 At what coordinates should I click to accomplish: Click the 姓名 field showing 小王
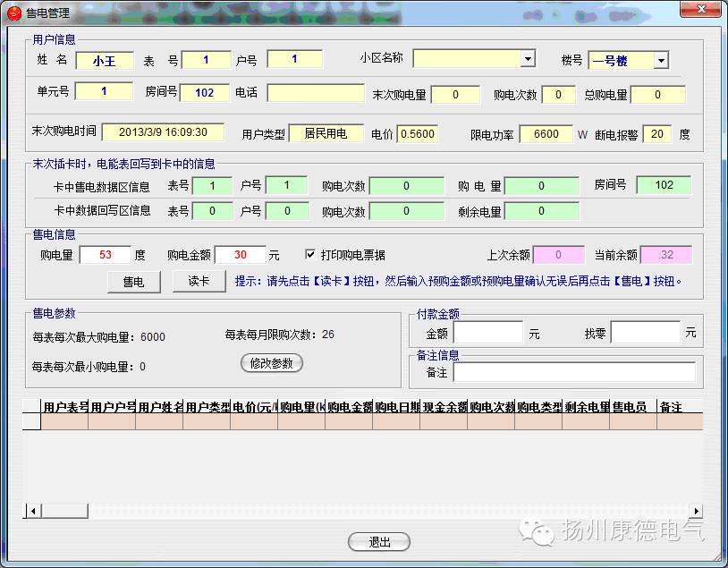[x=105, y=60]
